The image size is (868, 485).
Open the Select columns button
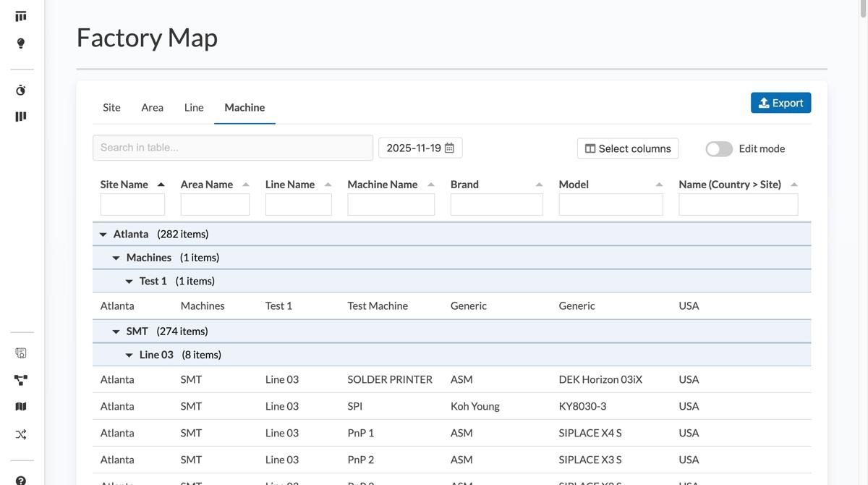point(628,148)
